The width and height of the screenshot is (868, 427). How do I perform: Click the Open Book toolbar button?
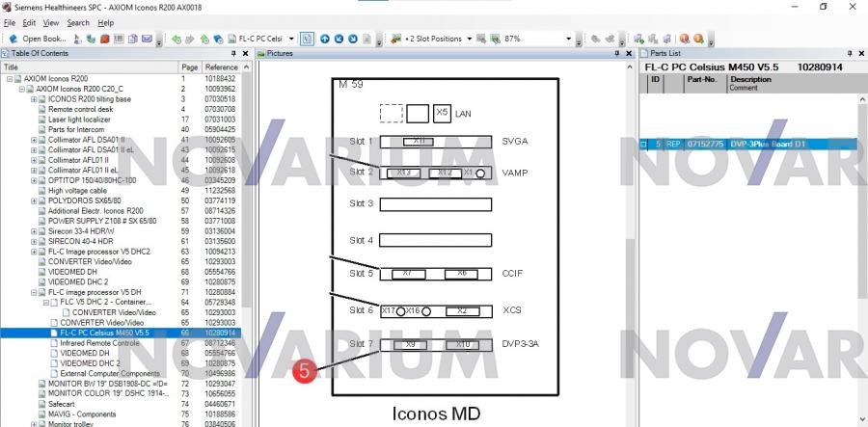coord(37,39)
